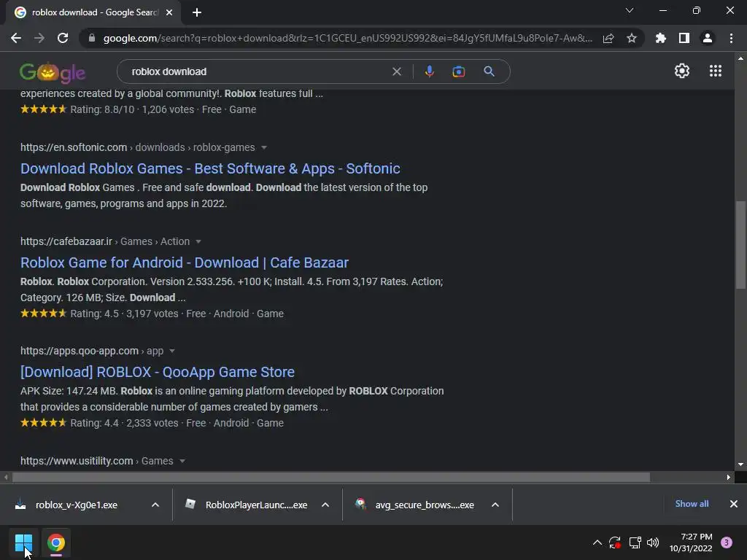
Task: Expand options for the cafebazaar.ir result
Action: [198, 241]
